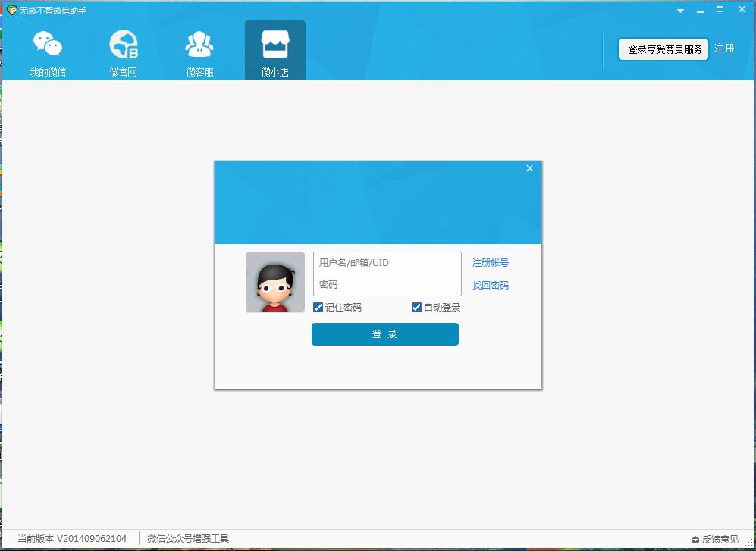Click the cartoon user avatar picture
The image size is (756, 551).
(x=275, y=282)
